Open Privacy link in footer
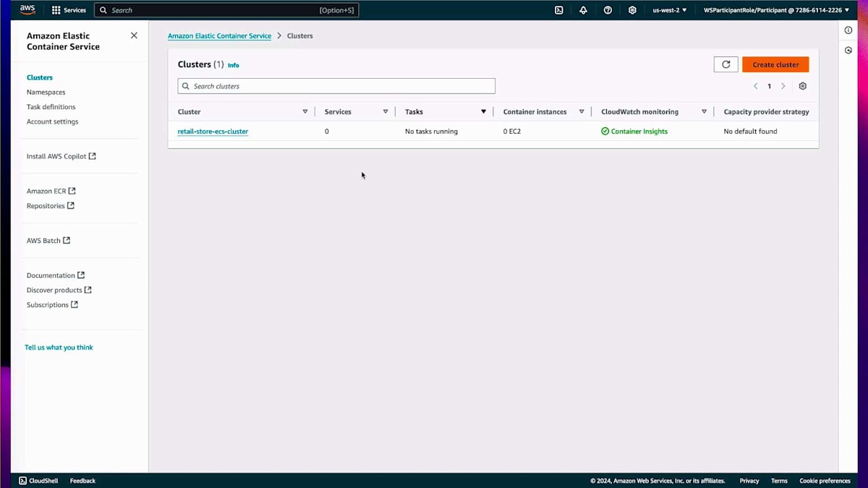The height and width of the screenshot is (488, 868). pos(749,481)
